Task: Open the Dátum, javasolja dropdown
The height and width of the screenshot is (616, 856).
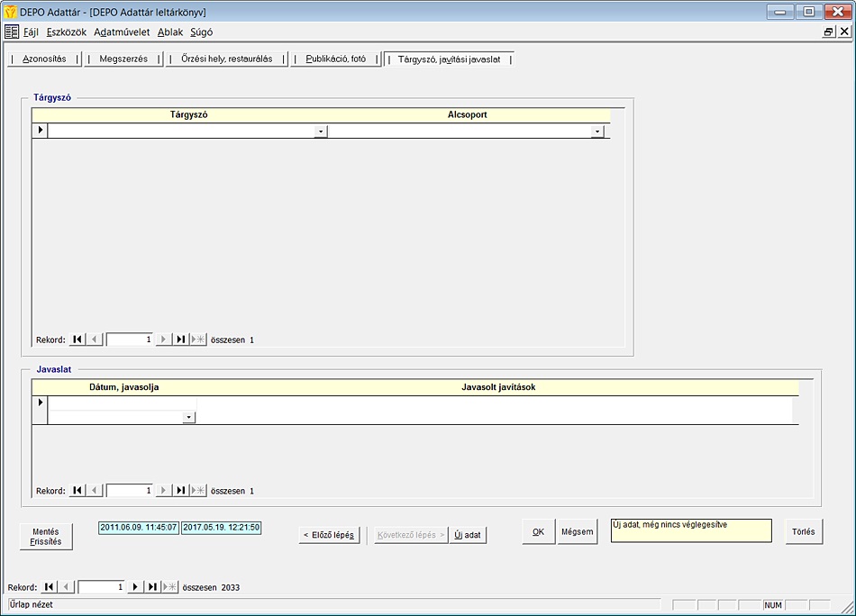Action: point(188,418)
